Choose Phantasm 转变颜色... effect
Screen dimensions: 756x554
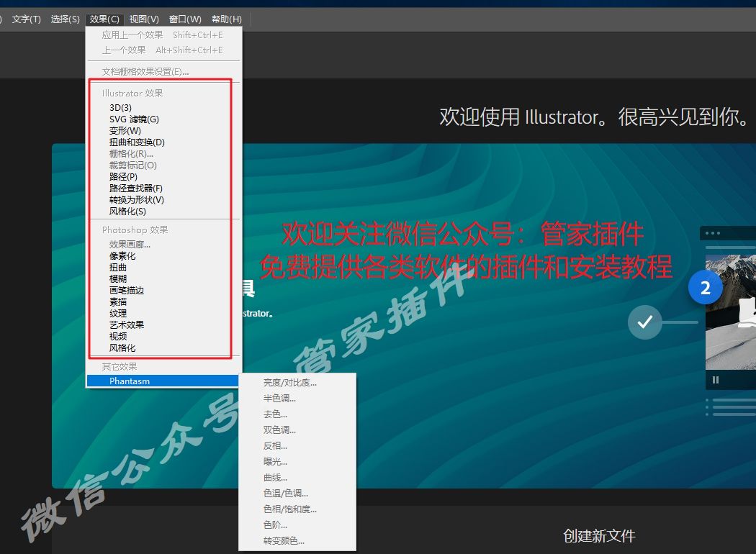297,541
